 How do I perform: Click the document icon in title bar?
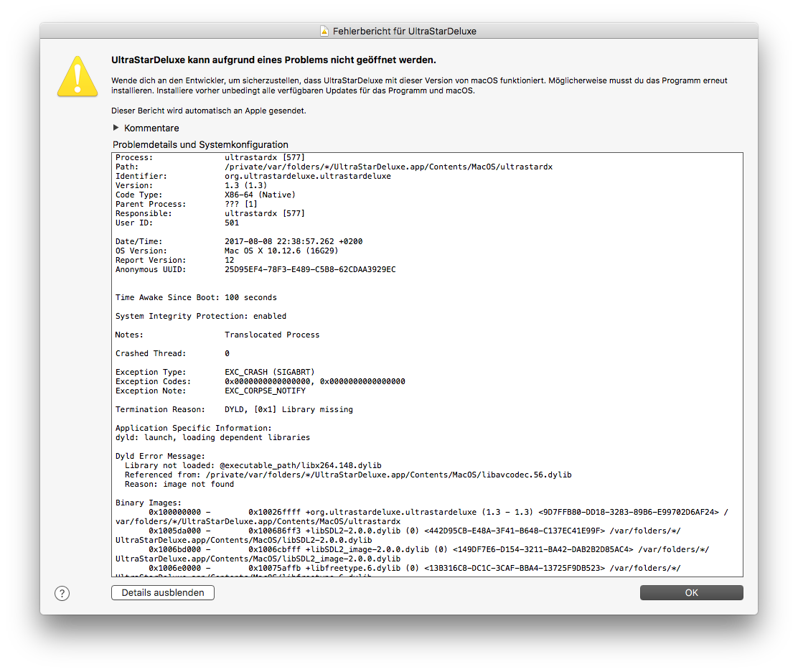pyautogui.click(x=324, y=31)
